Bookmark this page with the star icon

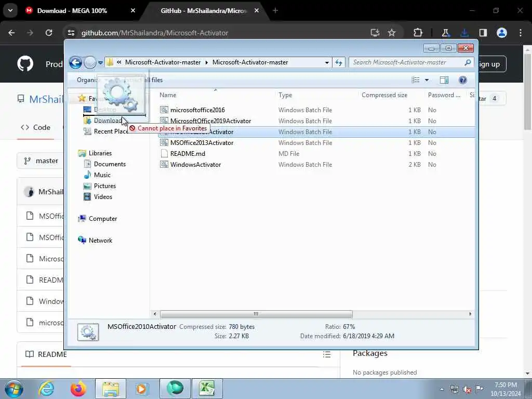392,33
